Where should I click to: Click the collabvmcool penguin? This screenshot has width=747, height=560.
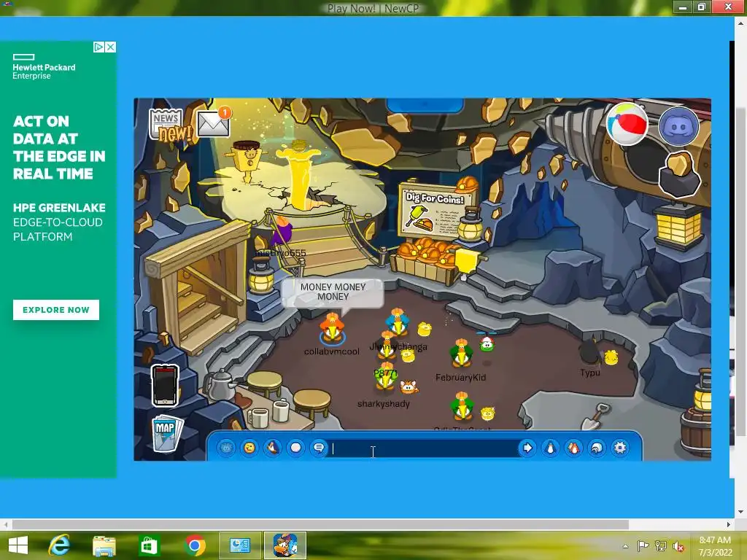click(332, 329)
